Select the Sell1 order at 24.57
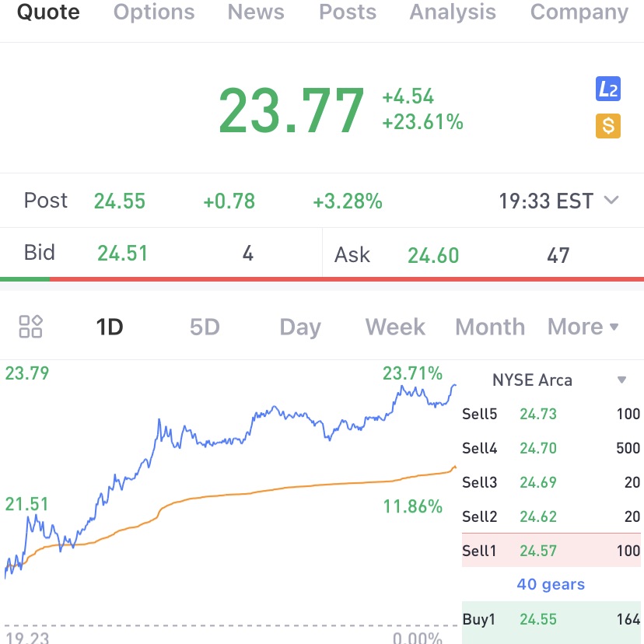 (551, 551)
